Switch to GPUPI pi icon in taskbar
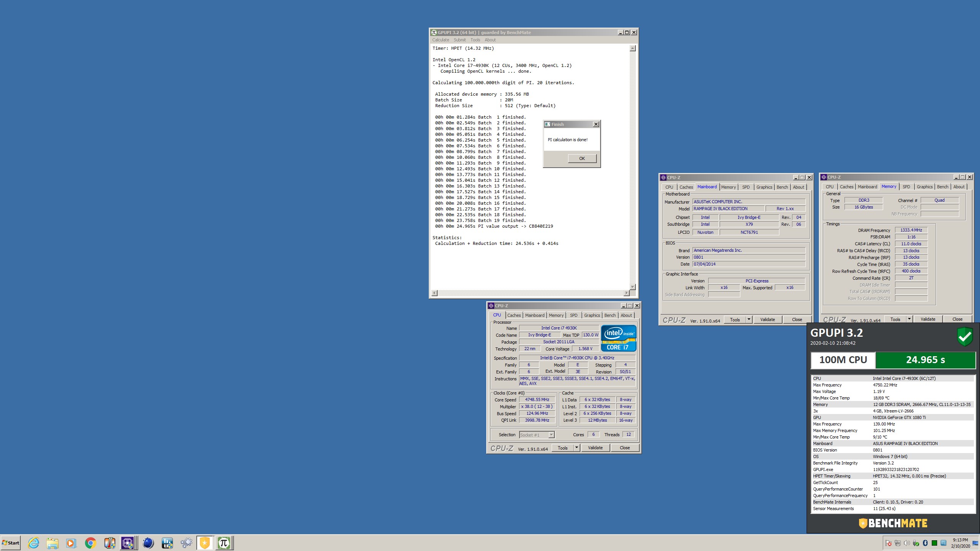 [224, 543]
